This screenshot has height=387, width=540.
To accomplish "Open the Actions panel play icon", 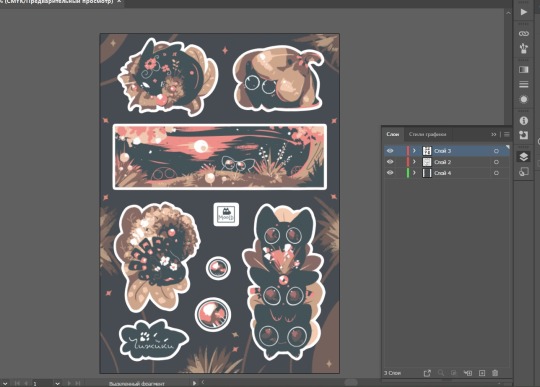I will (523, 12).
